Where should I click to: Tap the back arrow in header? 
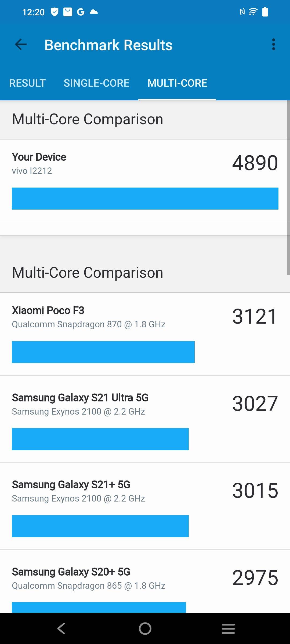pos(21,45)
